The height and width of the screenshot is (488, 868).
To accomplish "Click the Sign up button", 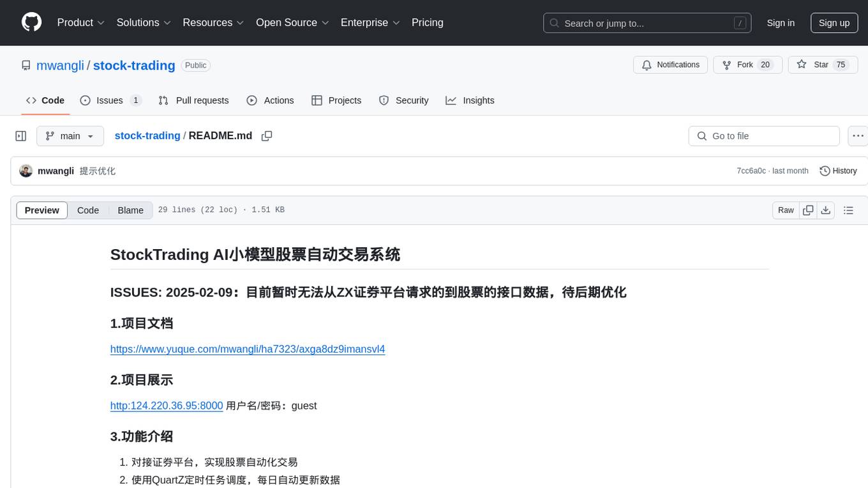I will coord(834,23).
